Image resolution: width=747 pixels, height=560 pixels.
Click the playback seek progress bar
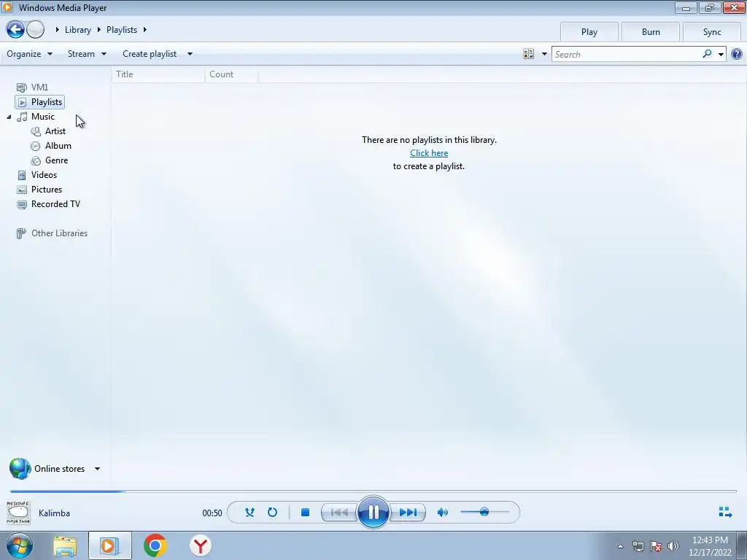pos(373,491)
